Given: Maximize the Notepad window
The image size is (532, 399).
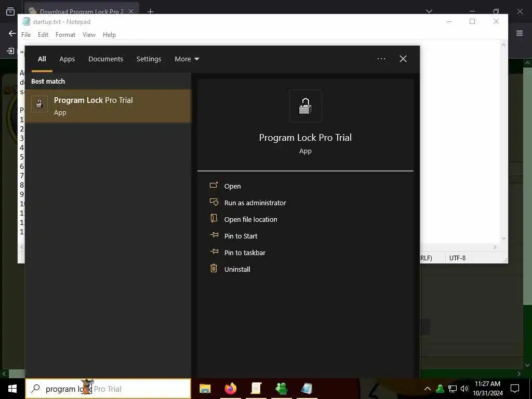Looking at the screenshot, I should tap(472, 22).
